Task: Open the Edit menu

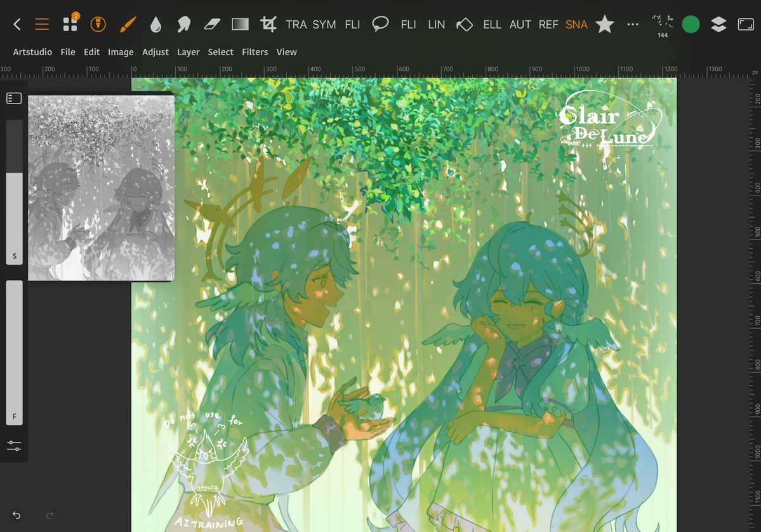Action: (x=92, y=52)
